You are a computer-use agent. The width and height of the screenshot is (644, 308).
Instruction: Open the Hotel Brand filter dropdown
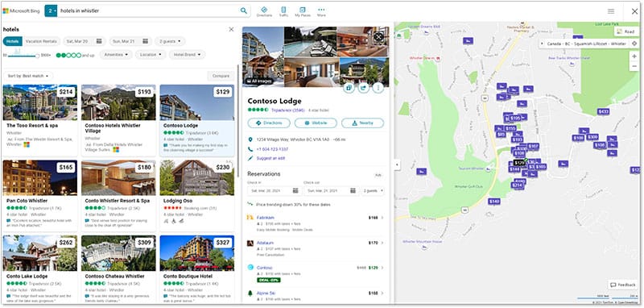[x=187, y=54]
